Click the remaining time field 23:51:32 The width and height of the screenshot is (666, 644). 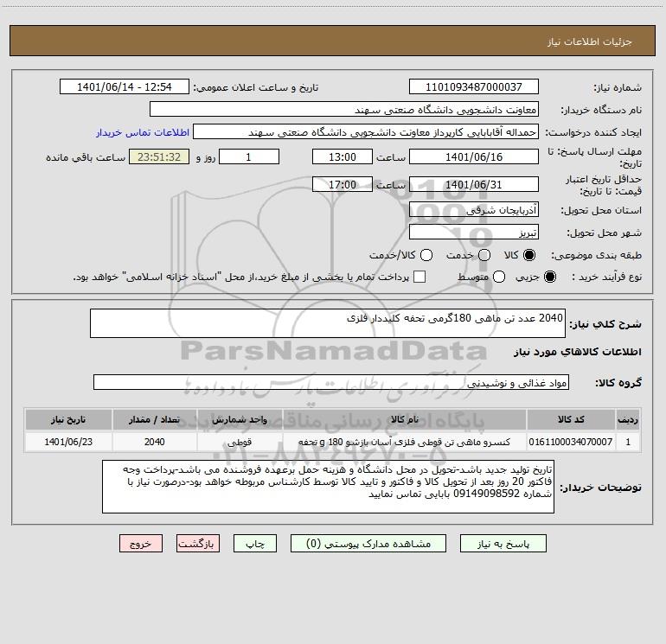pos(159,156)
